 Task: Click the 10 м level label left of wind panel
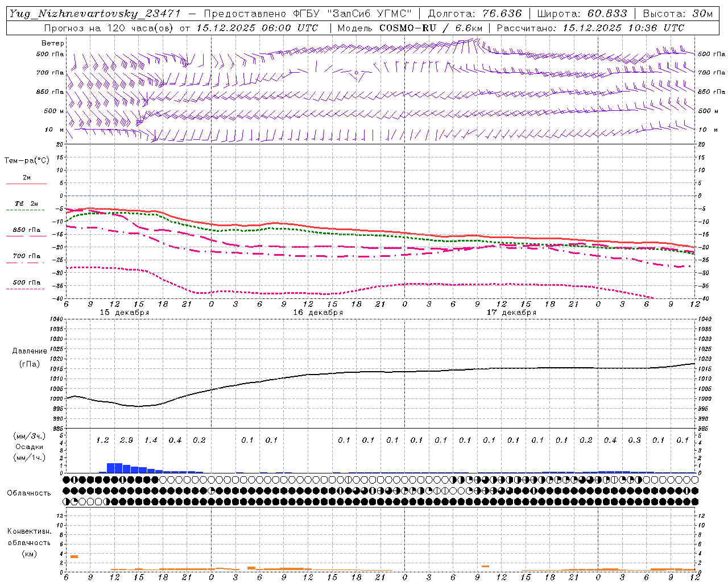click(x=54, y=130)
